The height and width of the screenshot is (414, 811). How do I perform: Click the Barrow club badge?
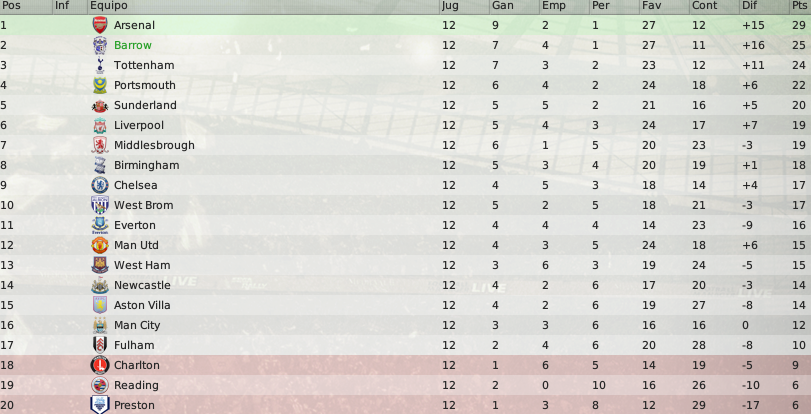click(x=100, y=45)
